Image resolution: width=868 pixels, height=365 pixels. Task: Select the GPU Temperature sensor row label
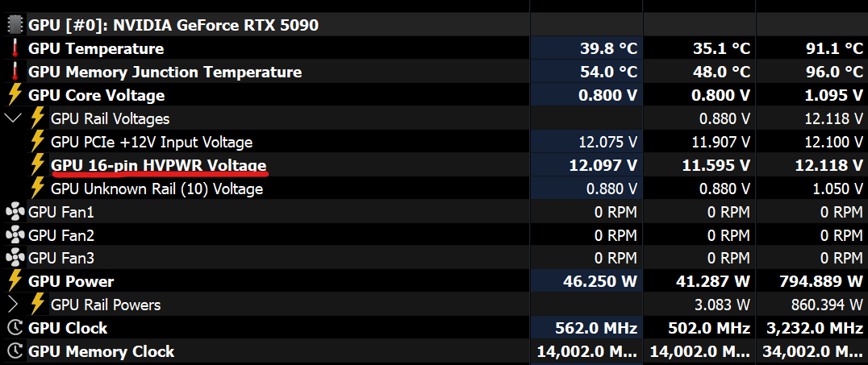(96, 48)
